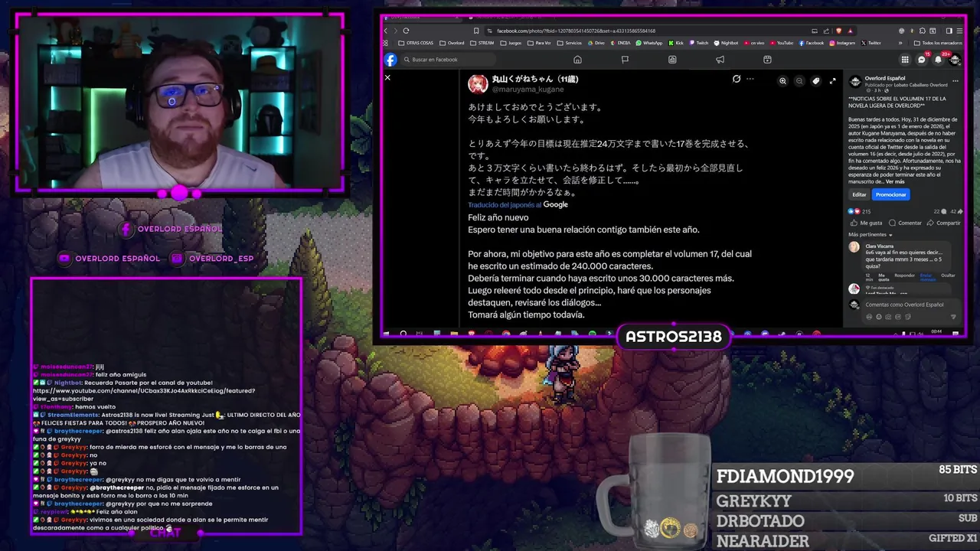This screenshot has height=551, width=980.
Task: Open the Instagram bookmark
Action: coord(841,43)
